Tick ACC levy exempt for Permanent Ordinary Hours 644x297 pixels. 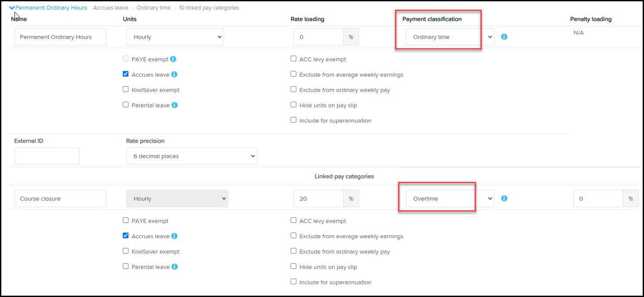294,59
